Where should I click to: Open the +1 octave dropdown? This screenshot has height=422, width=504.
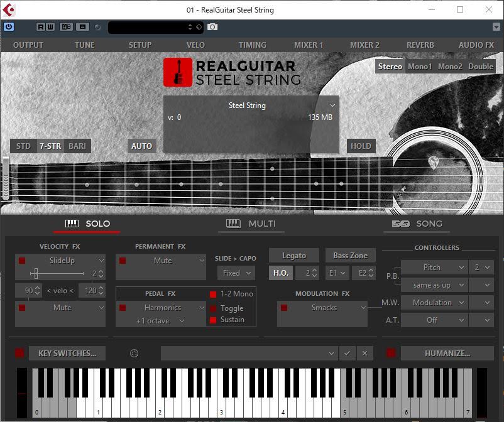tap(160, 321)
